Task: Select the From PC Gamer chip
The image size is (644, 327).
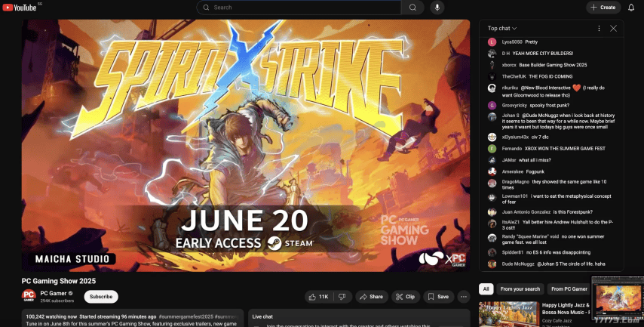Action: 569,289
